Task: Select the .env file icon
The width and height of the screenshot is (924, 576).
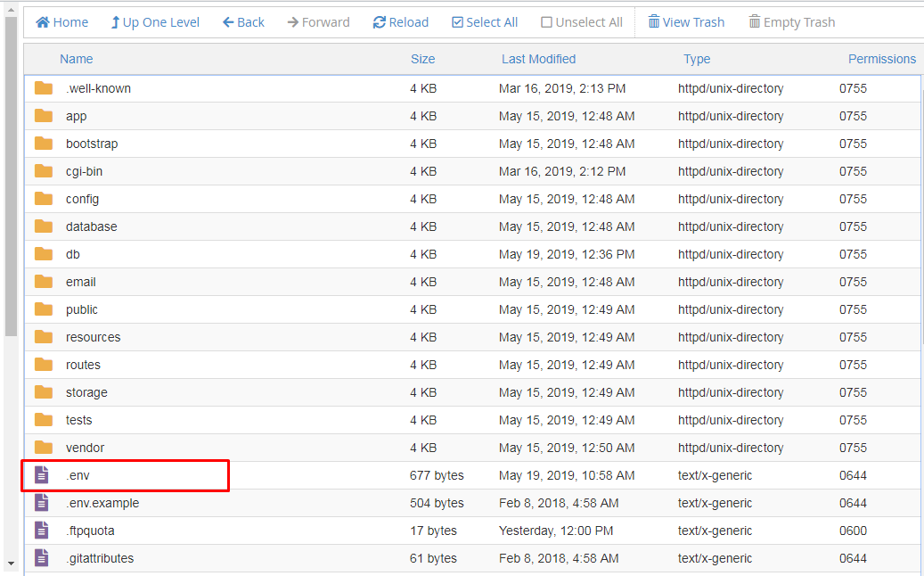Action: [x=42, y=475]
